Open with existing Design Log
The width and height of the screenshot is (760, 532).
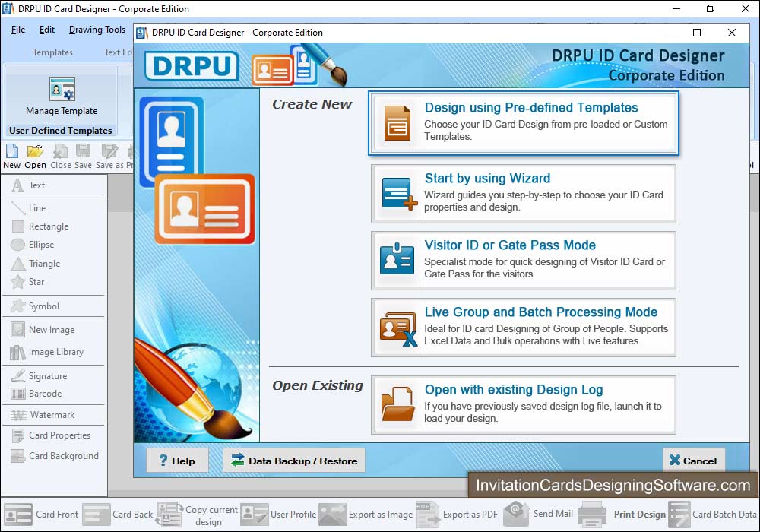pyautogui.click(x=524, y=404)
